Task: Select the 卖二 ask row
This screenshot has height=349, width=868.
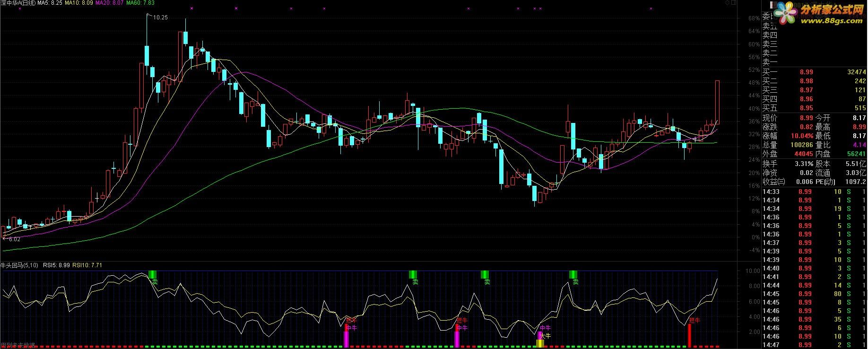Action: tap(814, 53)
